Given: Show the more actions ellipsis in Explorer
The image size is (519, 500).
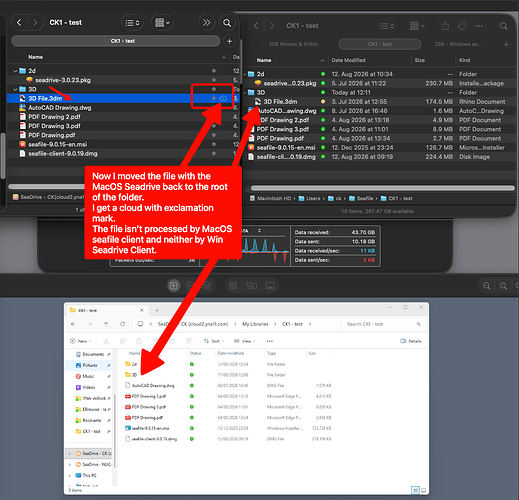Looking at the screenshot, I should click(270, 341).
